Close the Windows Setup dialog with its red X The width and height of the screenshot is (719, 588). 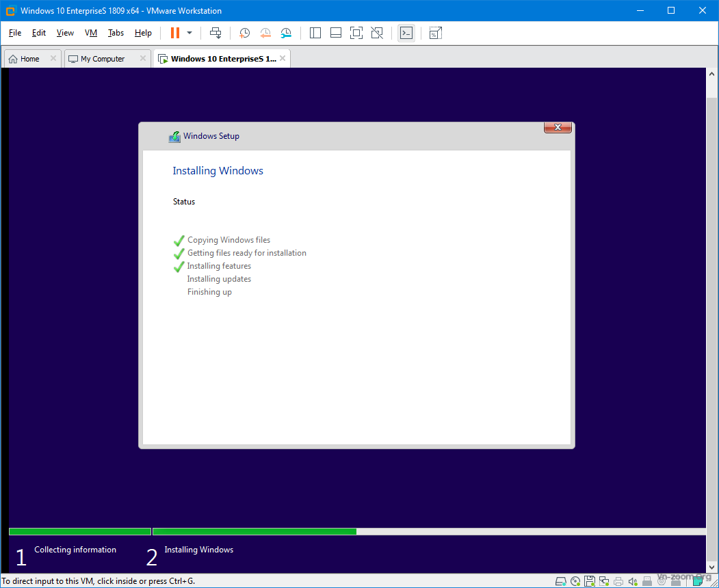[x=558, y=127]
